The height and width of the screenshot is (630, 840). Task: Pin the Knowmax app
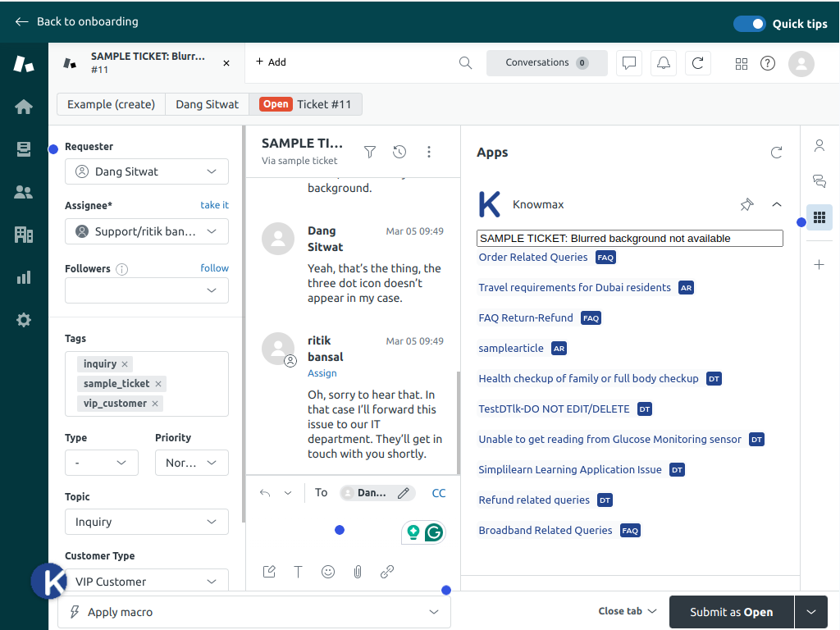tap(746, 204)
